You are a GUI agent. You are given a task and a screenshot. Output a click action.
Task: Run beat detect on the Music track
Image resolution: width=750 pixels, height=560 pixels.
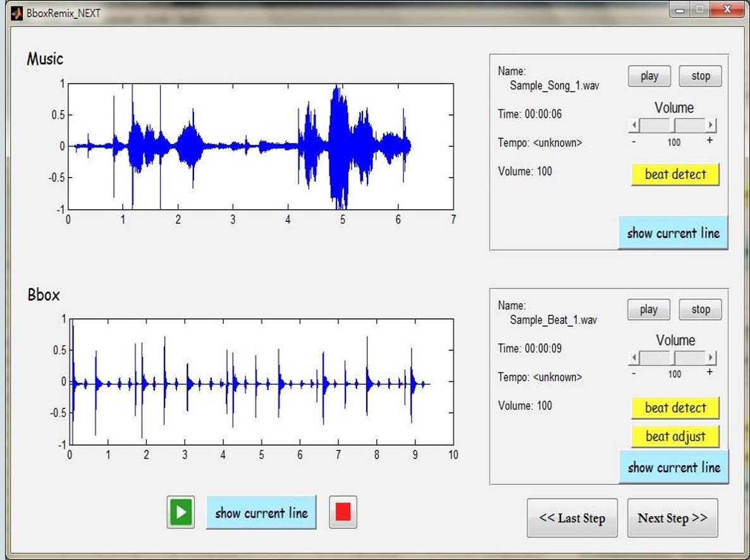point(675,174)
